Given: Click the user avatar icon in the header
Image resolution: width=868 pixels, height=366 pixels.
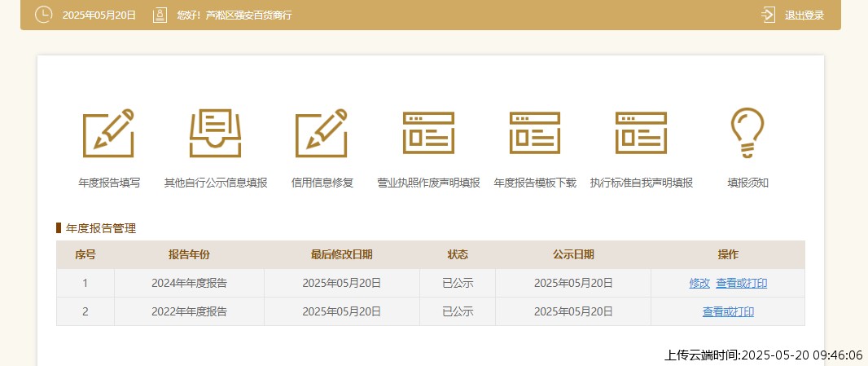Looking at the screenshot, I should [160, 15].
